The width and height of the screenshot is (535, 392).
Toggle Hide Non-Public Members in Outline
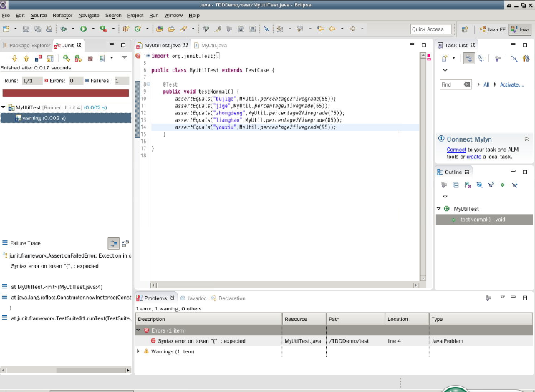coord(503,185)
